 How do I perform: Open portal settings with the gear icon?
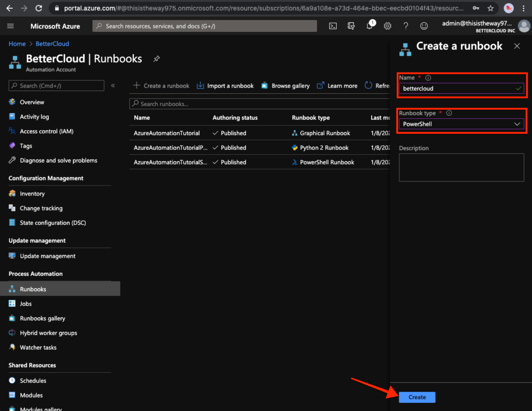click(x=387, y=26)
